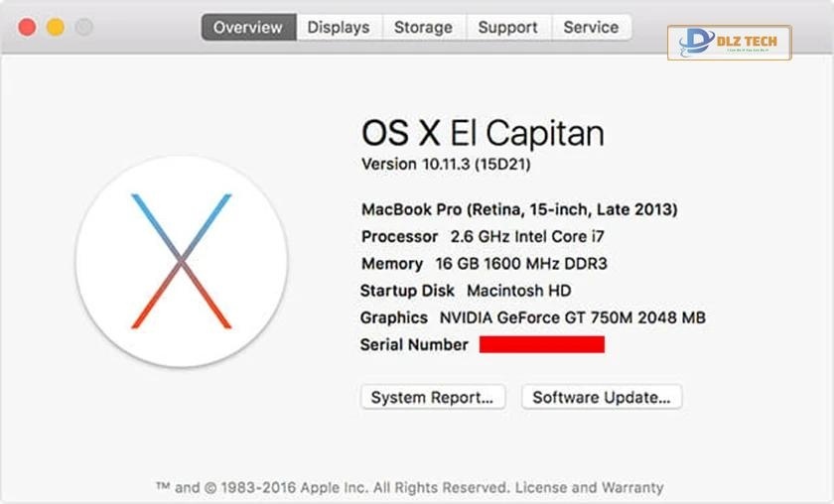The image size is (834, 504).
Task: Click the OS X El Capitan title
Action: 482,133
